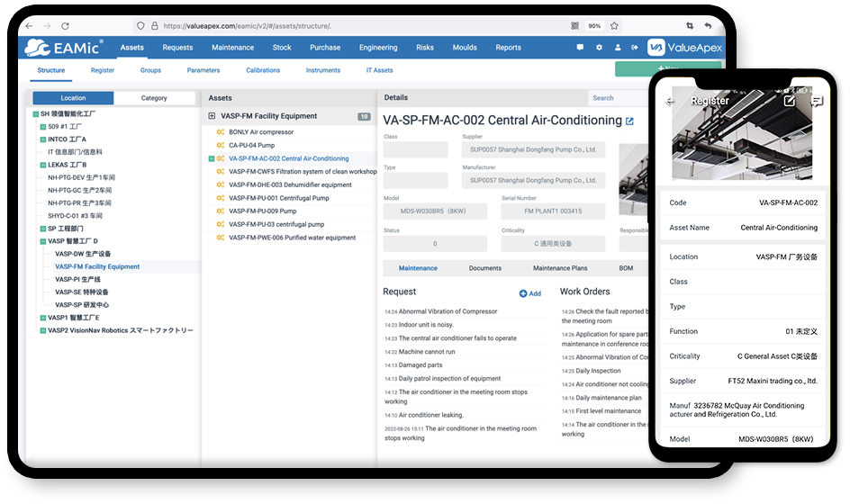Viewport: 859px width, 504px height.
Task: Click the curved undo arrow in browser toolbar
Action: 708,26
